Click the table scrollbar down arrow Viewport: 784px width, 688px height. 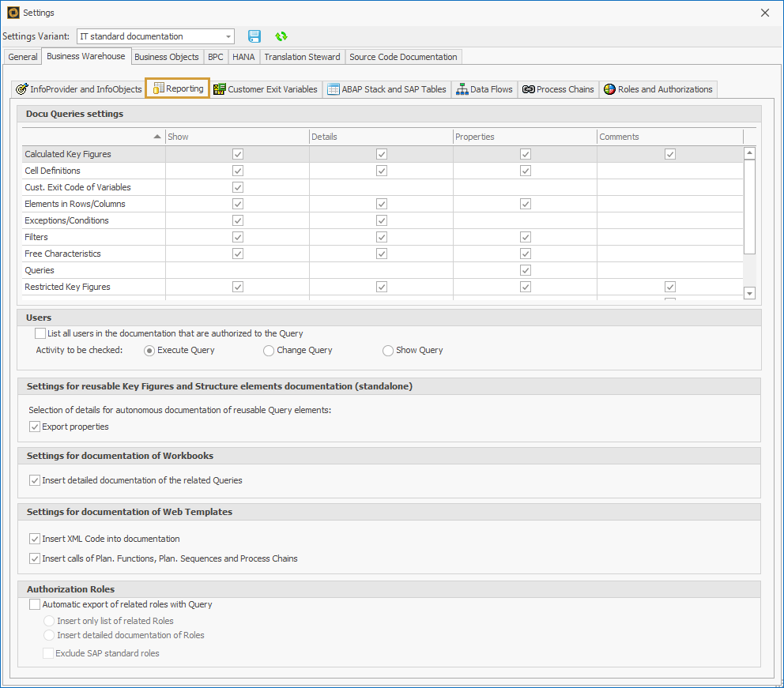pyautogui.click(x=749, y=293)
